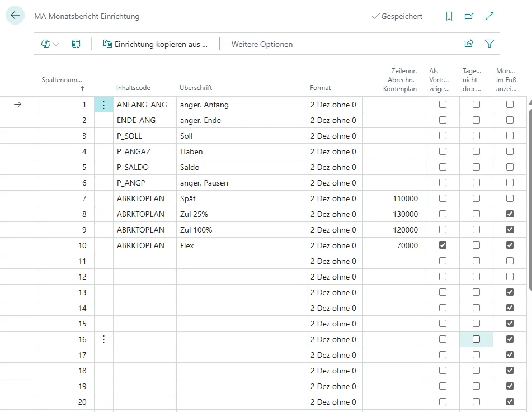532x412 pixels.
Task: Enable footer checkbox for Spät row
Action: [510, 198]
